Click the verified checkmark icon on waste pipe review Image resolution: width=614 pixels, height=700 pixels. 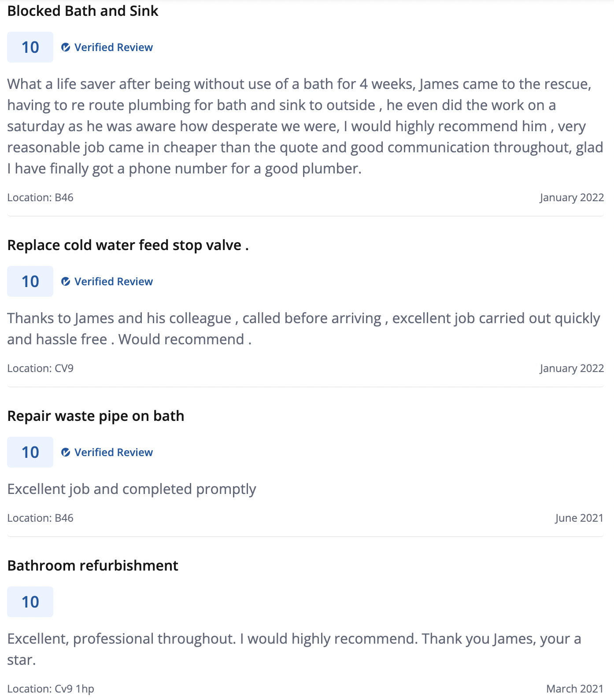(66, 452)
